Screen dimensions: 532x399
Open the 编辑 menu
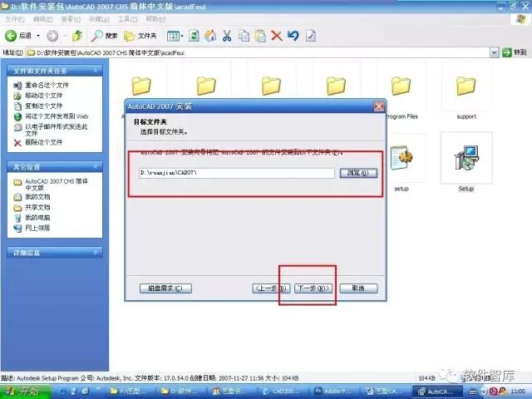tap(42, 19)
